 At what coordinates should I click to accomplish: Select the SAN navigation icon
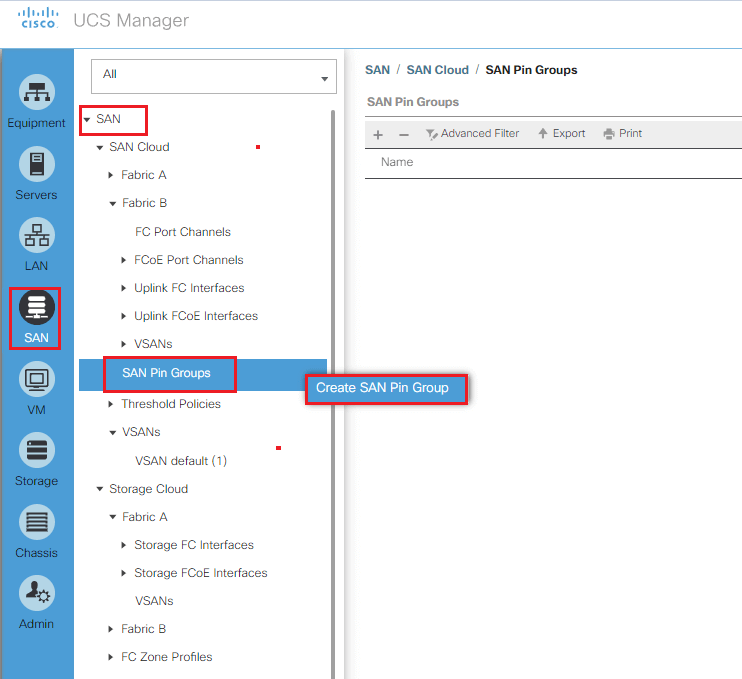coord(36,307)
